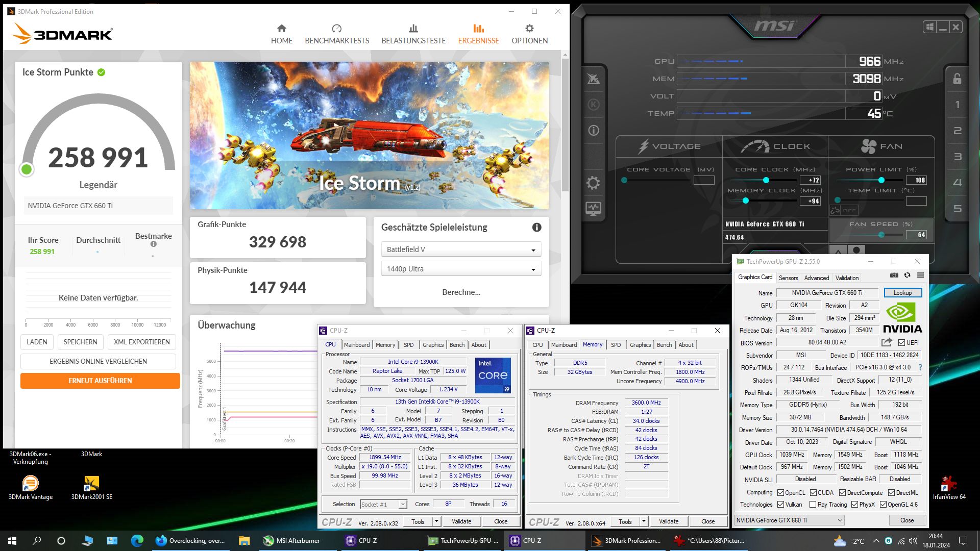Open BELASTUNGSTESTE in 3DMark navigation

413,34
